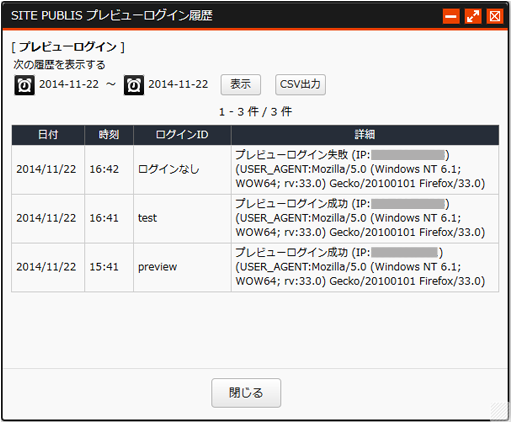Select the ログインなし failed login row

coord(255,170)
